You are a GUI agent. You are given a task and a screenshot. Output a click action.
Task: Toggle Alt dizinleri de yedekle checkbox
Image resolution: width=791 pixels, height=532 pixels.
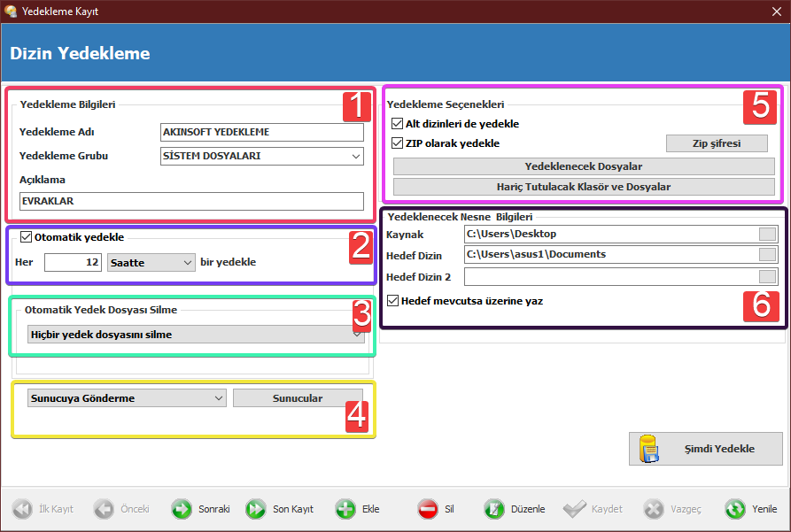pyautogui.click(x=398, y=124)
